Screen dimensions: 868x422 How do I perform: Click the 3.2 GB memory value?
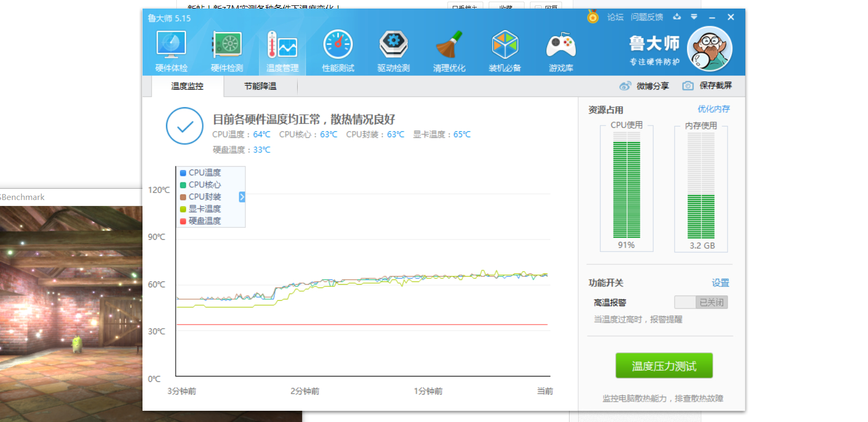[702, 246]
